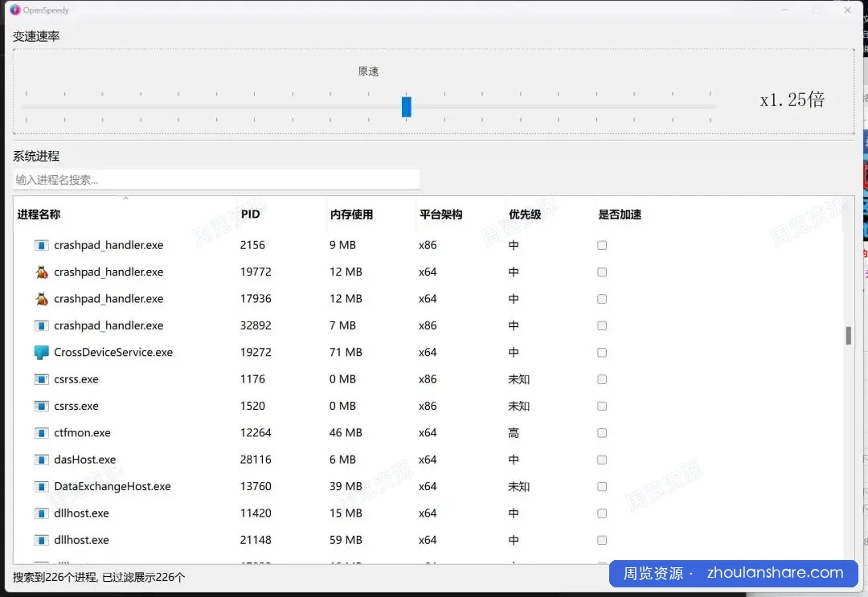The width and height of the screenshot is (868, 597).
Task: Enable acceleration for crashpad_handler.exe PID 19772
Action: click(602, 272)
